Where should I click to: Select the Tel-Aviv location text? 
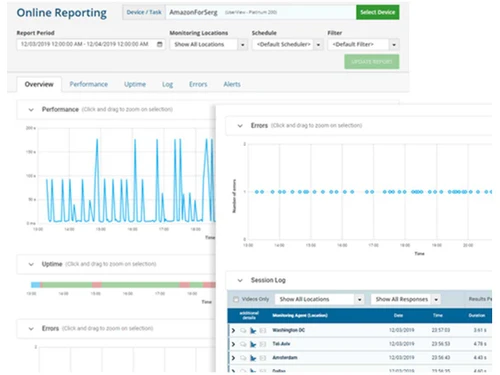281,344
